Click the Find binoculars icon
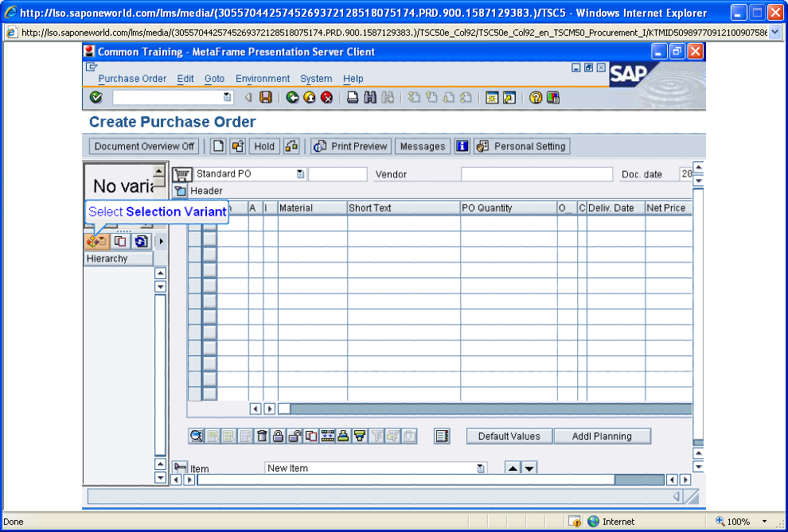Image resolution: width=788 pixels, height=532 pixels. (370, 97)
